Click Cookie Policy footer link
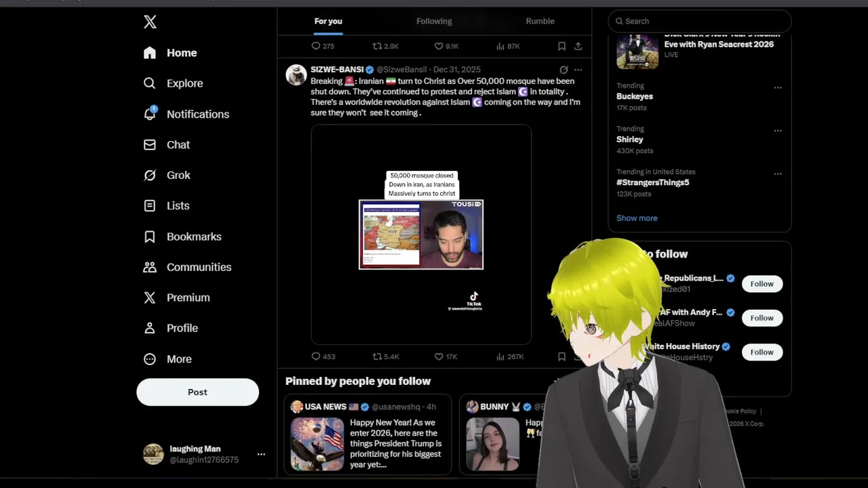The image size is (868, 488). click(x=740, y=411)
